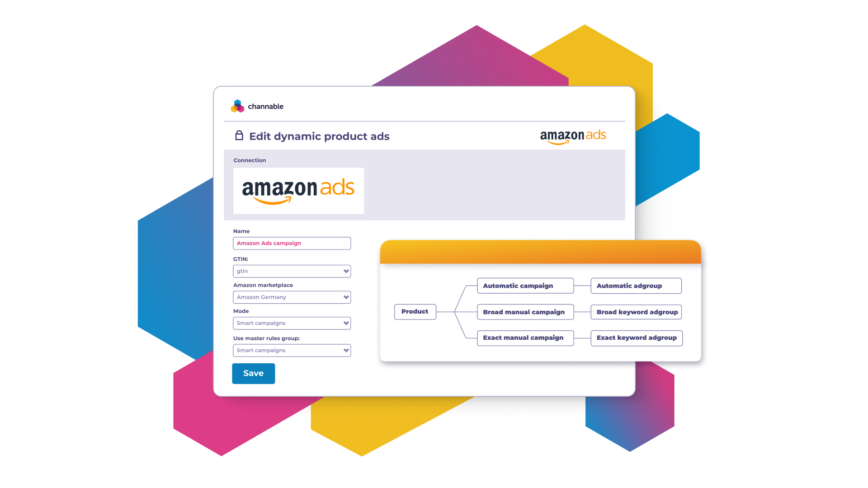The height and width of the screenshot is (488, 868).
Task: Click the Amazon Ads logo in header
Action: tap(572, 136)
